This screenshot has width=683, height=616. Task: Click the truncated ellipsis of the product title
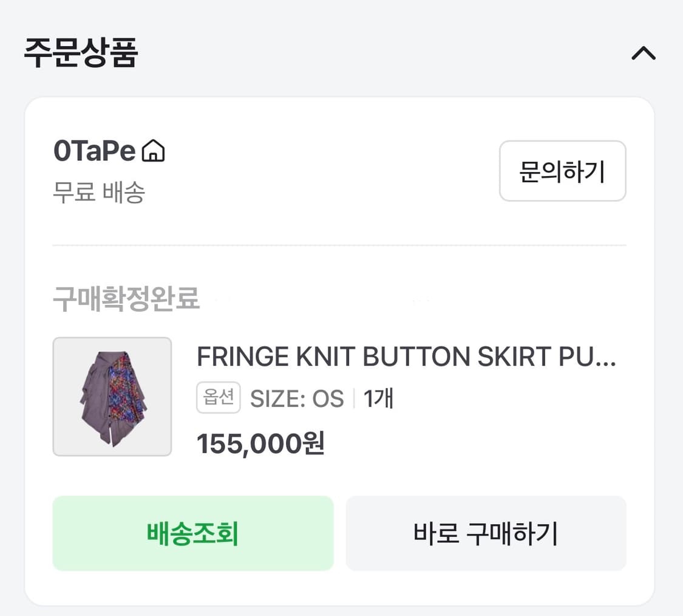click(605, 358)
